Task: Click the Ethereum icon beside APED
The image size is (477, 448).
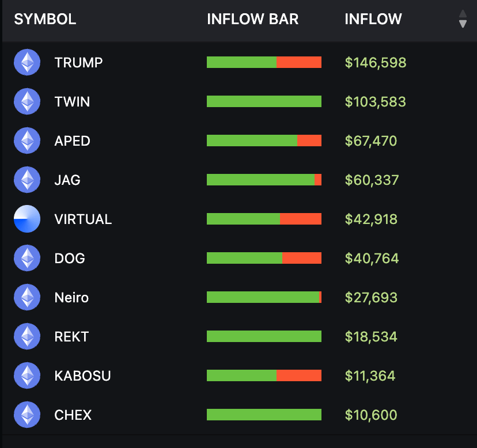Action: point(27,141)
